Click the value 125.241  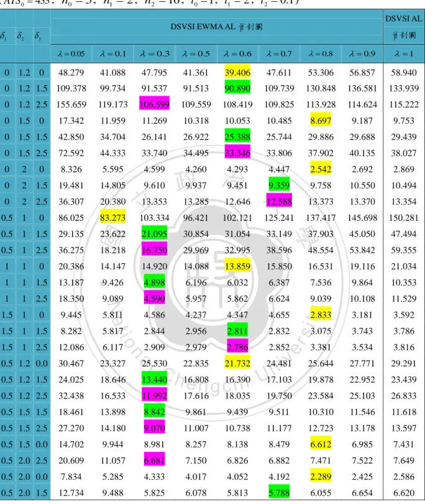coord(279,218)
